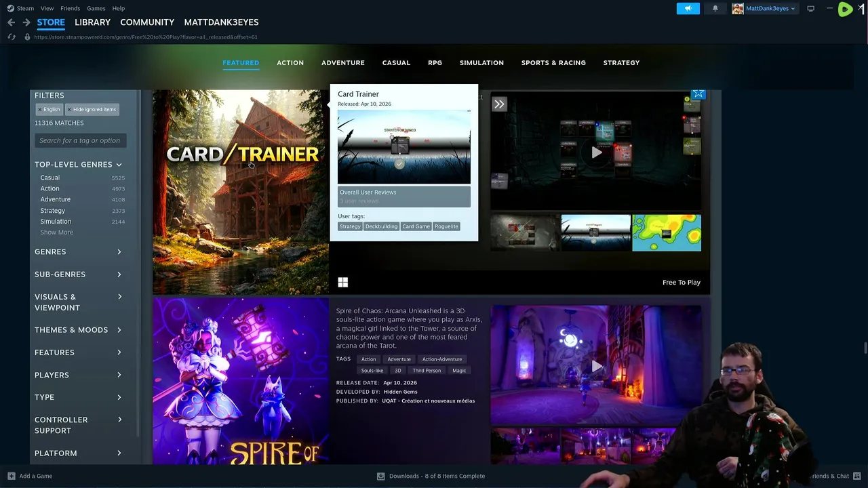This screenshot has height=488, width=868.
Task: Click the MattDank3eyes profile avatar
Action: click(738, 8)
